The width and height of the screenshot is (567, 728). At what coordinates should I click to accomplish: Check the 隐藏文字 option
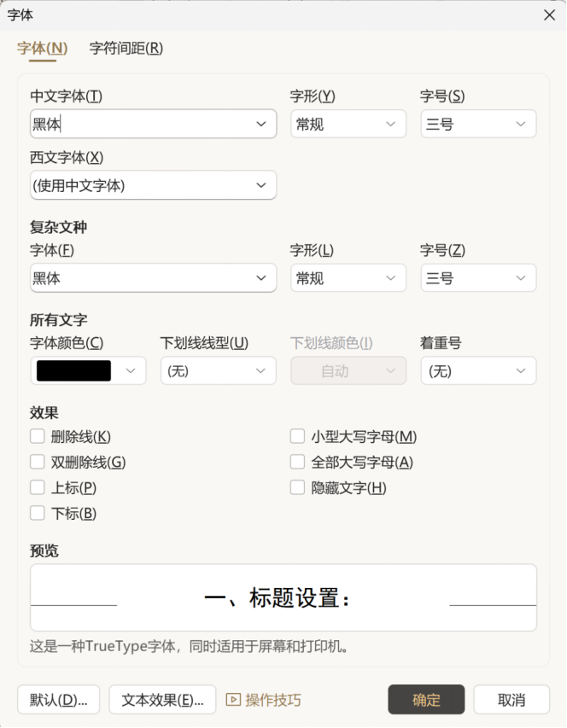coord(297,488)
